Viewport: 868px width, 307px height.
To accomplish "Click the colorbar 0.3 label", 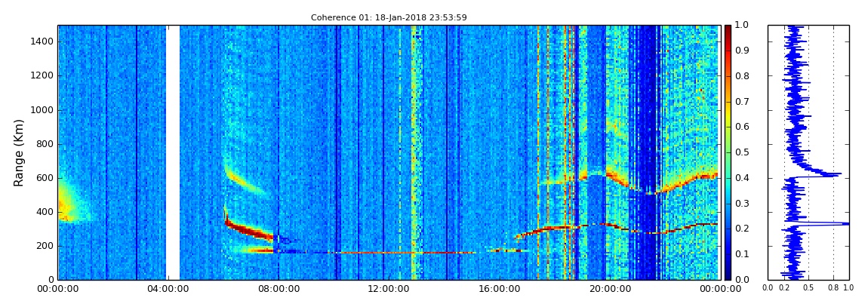I will [x=740, y=204].
